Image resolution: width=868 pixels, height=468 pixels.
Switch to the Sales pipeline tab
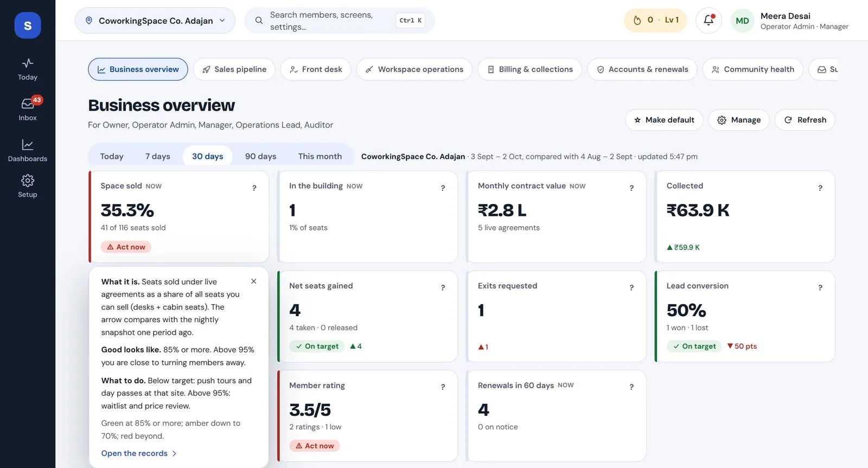[234, 69]
